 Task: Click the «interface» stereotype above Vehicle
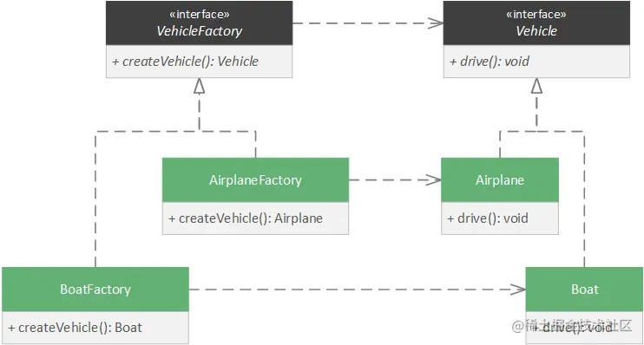pos(536,15)
